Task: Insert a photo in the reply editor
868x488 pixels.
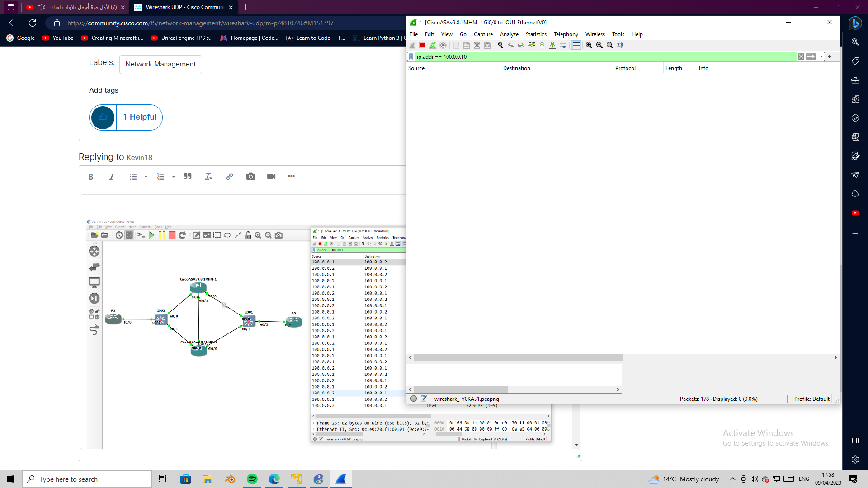Action: pos(250,177)
